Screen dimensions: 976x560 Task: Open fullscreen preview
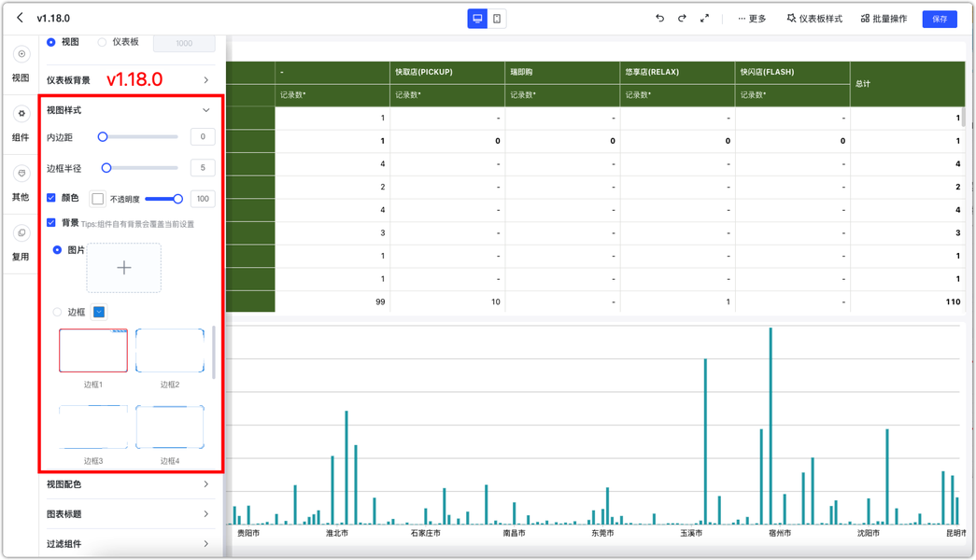coord(704,19)
